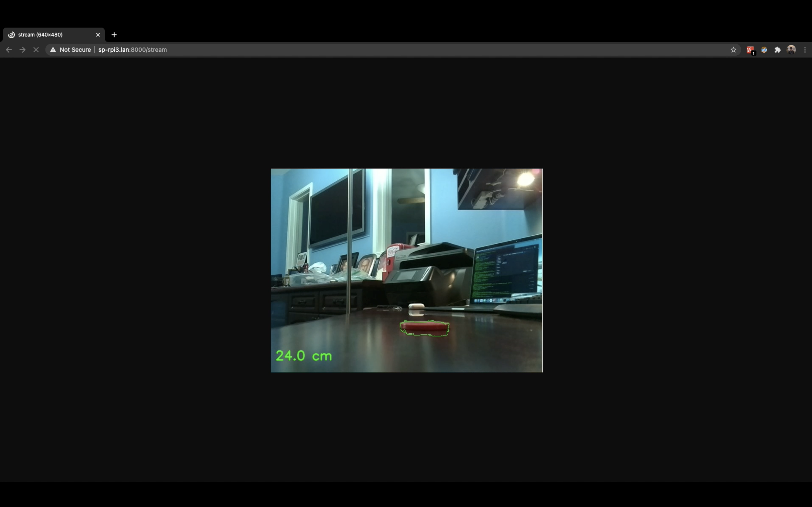Click the forward navigation arrow
Image resolution: width=812 pixels, height=507 pixels.
click(22, 50)
